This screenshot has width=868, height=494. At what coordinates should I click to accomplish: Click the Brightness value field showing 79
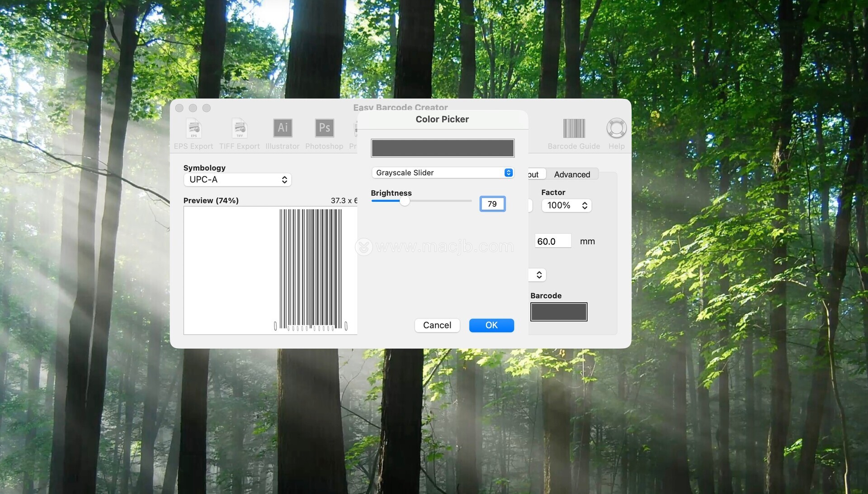492,204
